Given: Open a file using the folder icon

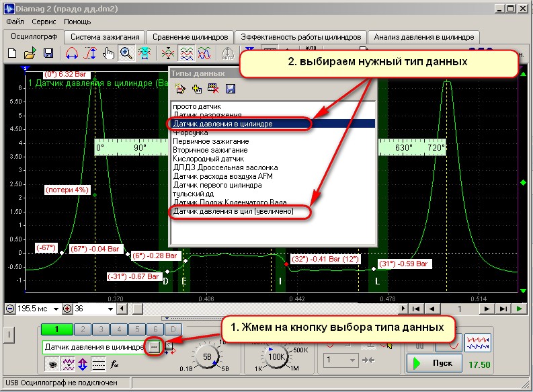Looking at the screenshot, I should [30, 53].
